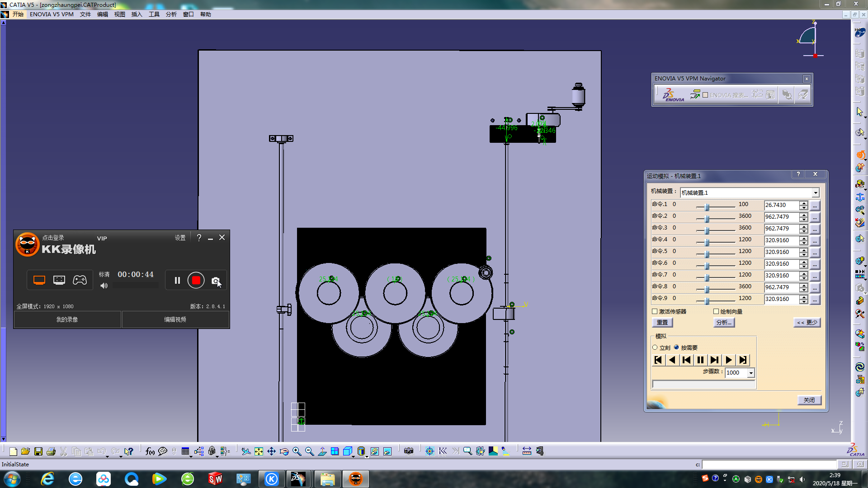Image resolution: width=868 pixels, height=488 pixels.
Task: Select the 立刻 radio button
Action: coord(655,347)
